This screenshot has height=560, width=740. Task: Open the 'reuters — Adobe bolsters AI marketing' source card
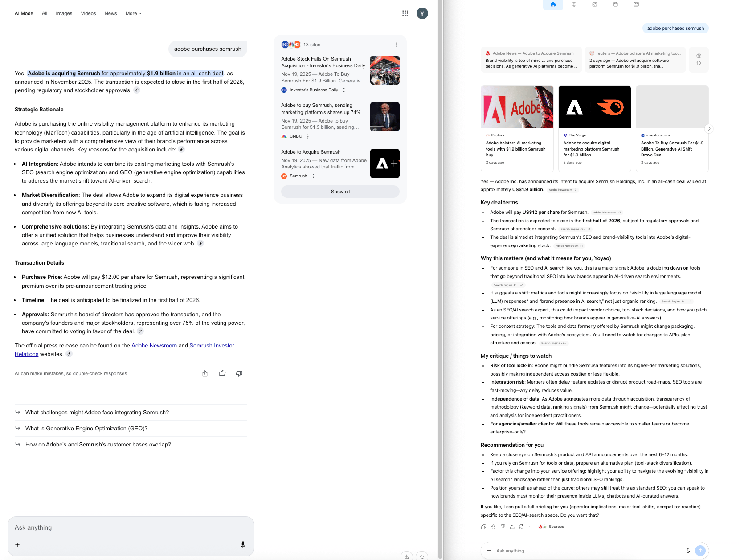tap(635, 60)
